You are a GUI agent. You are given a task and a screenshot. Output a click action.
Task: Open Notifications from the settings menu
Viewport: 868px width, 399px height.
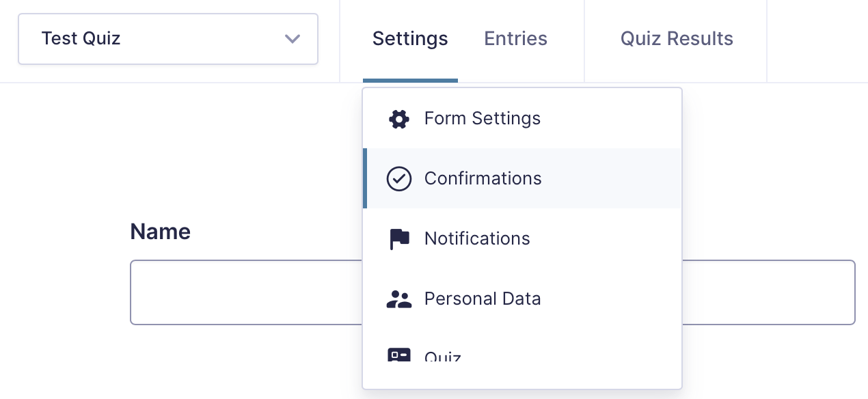[x=477, y=239]
